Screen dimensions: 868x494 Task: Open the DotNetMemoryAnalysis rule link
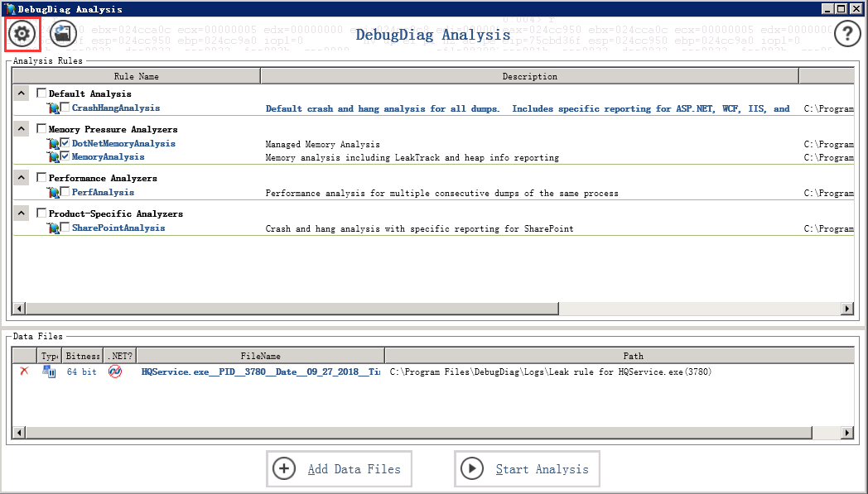(x=123, y=143)
